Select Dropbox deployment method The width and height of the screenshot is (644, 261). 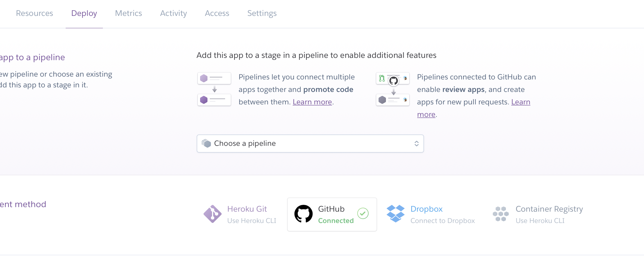click(427, 209)
